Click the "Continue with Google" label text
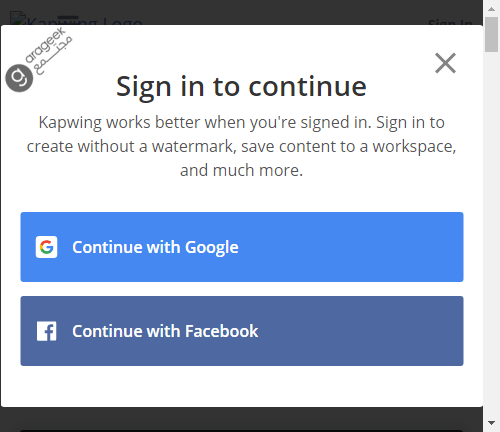 point(155,247)
